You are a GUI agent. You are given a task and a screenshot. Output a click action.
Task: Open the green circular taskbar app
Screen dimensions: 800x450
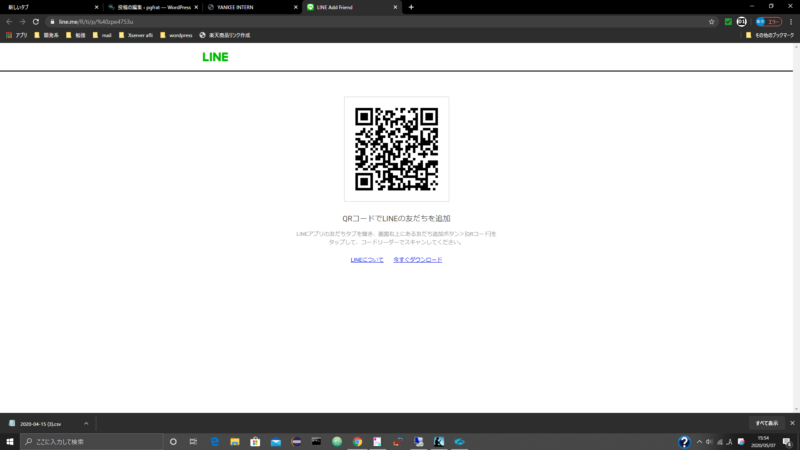click(x=337, y=441)
